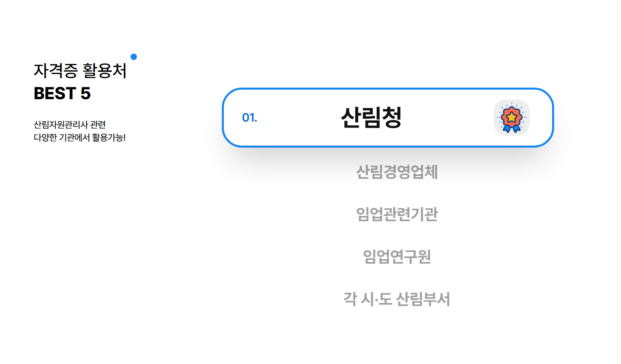Click empty space between 01. and 산림청
The width and height of the screenshot is (621, 364).
point(298,118)
